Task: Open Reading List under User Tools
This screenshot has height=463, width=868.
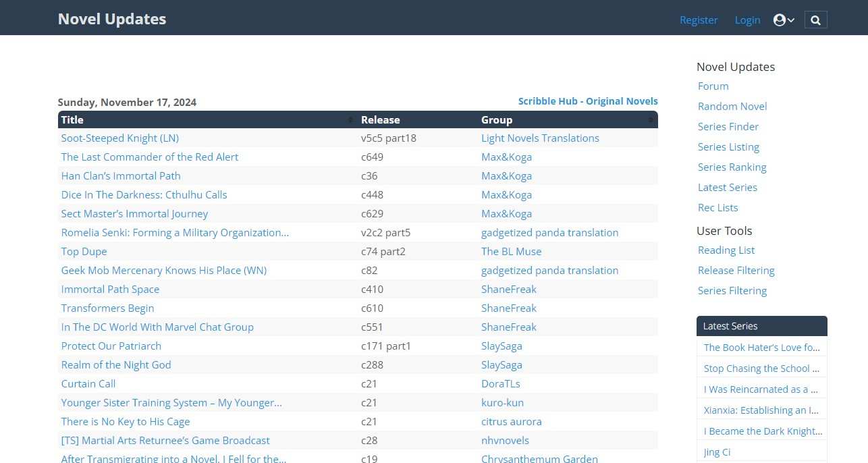Action: click(x=726, y=250)
